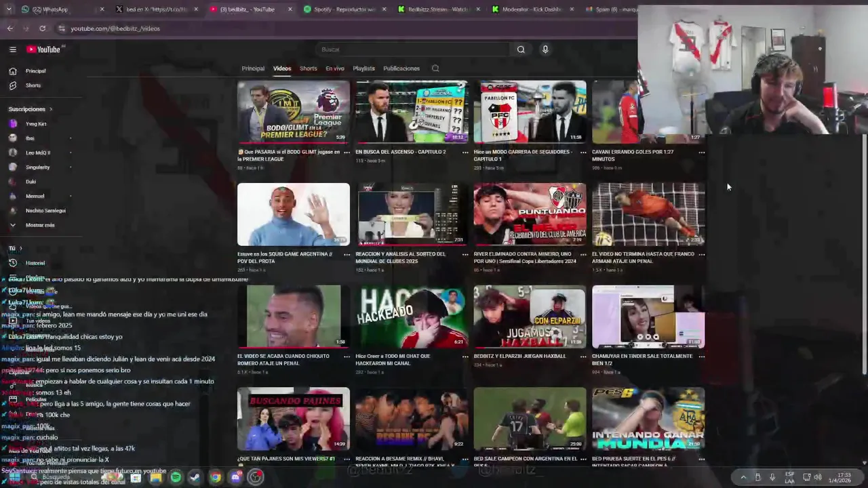Close the WhatsApp browser tab
Viewport: 868px width, 488px height.
(102, 9)
